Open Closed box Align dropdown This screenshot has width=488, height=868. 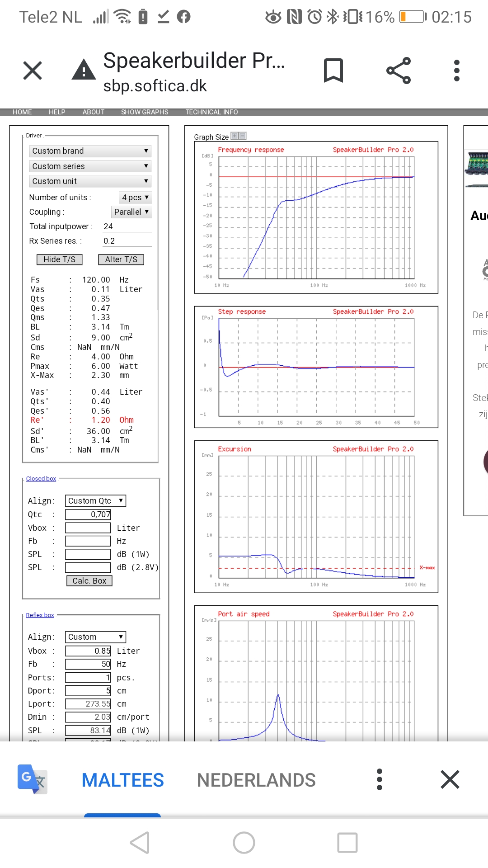(x=95, y=501)
